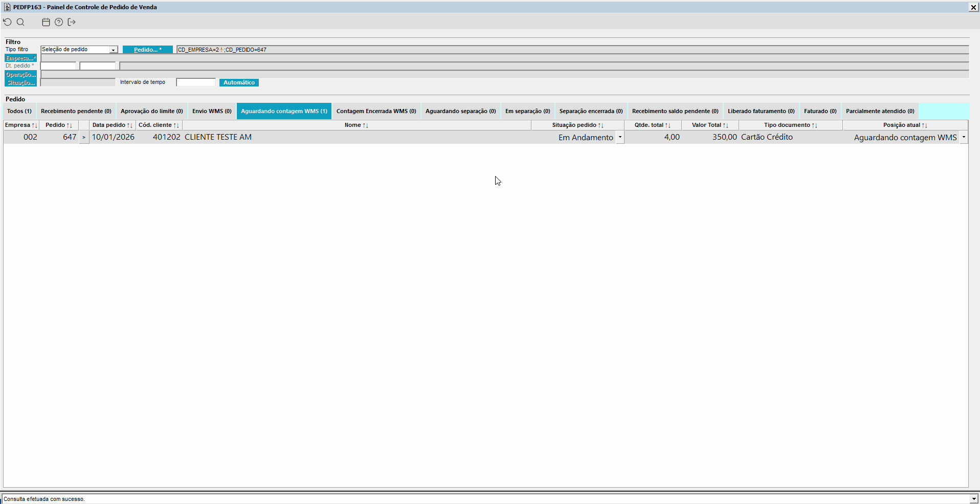Click the magnifier search icon in the toolbar
This screenshot has width=980, height=504.
(x=20, y=22)
